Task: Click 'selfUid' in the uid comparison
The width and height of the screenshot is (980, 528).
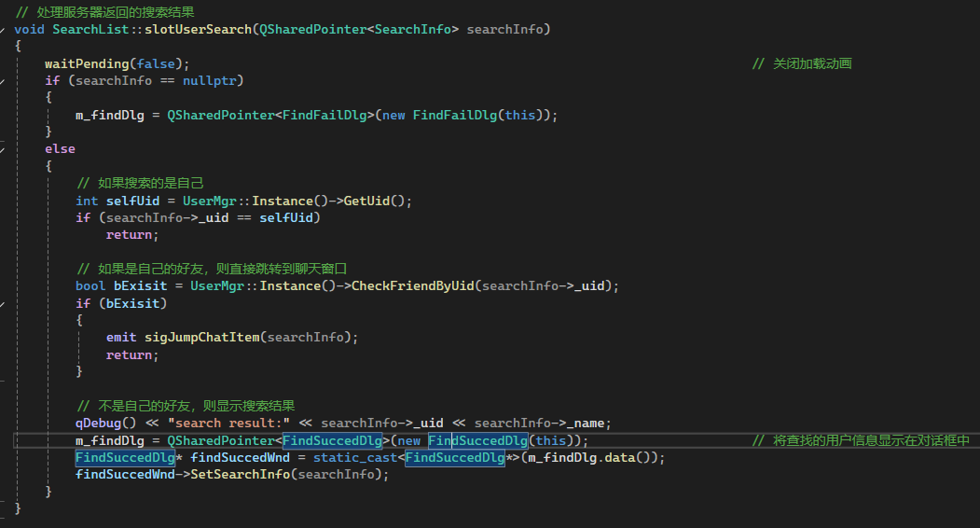Action: 286,217
